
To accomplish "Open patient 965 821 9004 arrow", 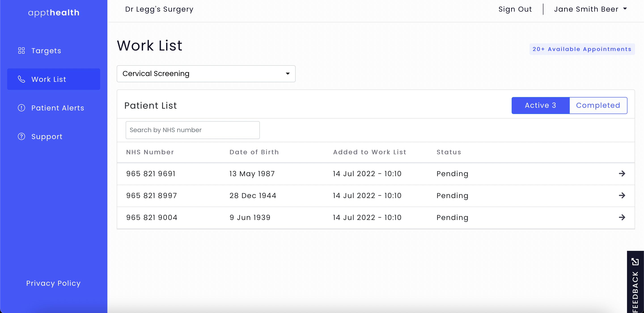I will pyautogui.click(x=622, y=217).
